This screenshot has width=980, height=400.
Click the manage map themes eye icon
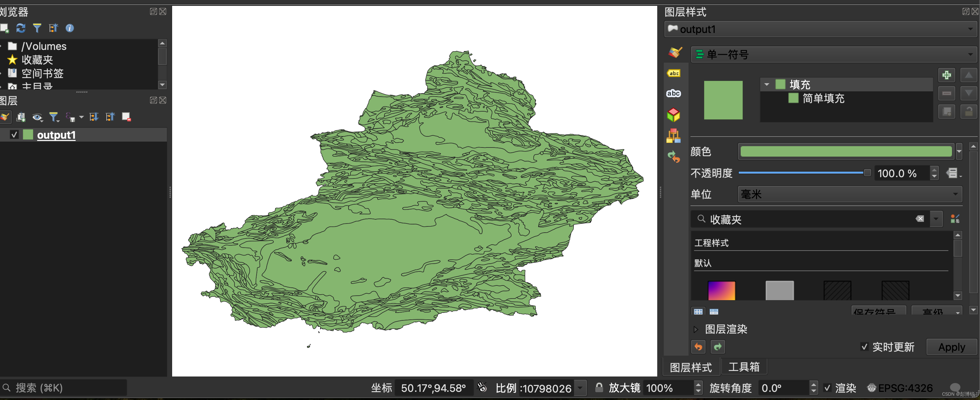point(37,117)
